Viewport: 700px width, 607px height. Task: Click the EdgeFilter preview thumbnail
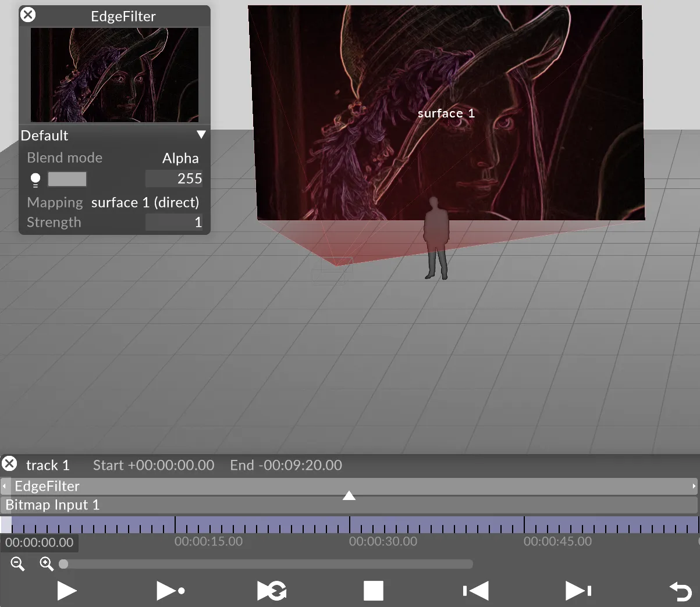click(x=115, y=74)
